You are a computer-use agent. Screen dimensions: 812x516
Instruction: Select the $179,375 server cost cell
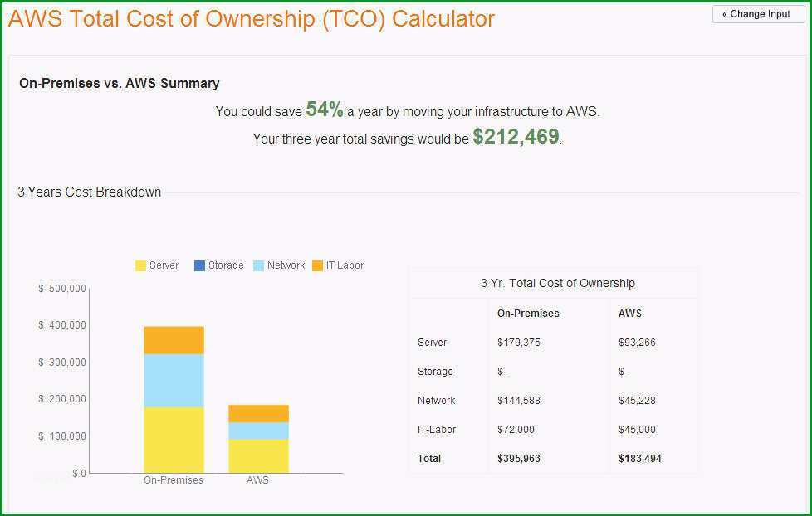point(518,342)
